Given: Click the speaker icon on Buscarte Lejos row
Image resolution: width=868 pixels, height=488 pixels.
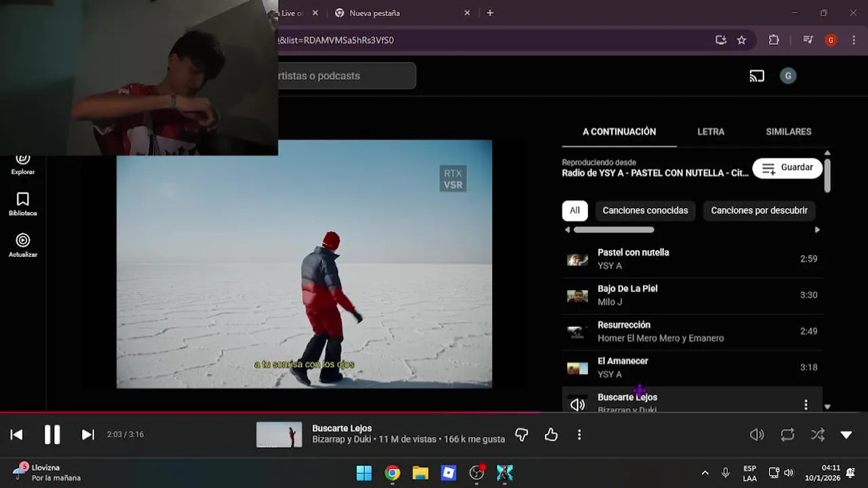Looking at the screenshot, I should [577, 405].
